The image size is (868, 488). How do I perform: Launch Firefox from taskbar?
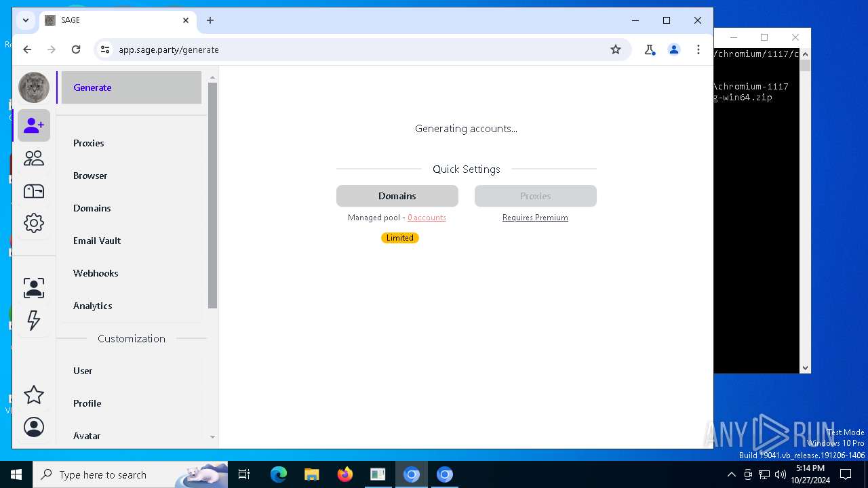pos(345,474)
